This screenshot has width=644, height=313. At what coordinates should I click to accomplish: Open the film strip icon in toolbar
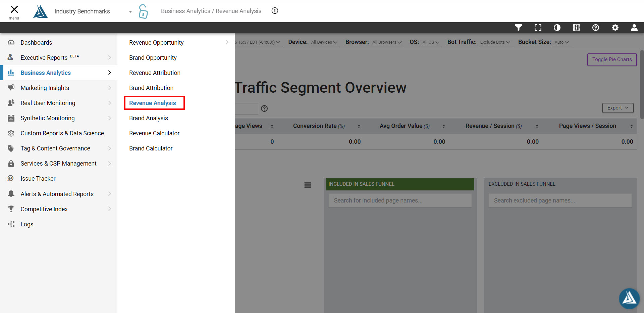tap(577, 28)
